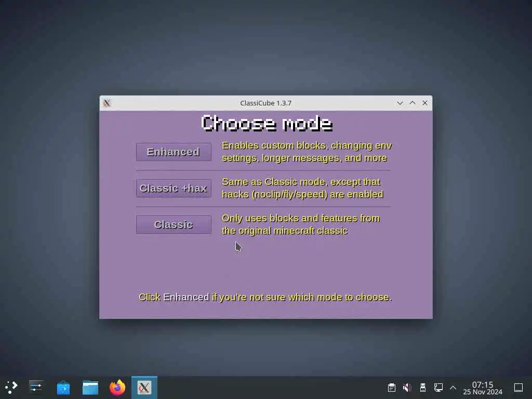Click the ClassiCube 1.3.7 window title

(265, 103)
